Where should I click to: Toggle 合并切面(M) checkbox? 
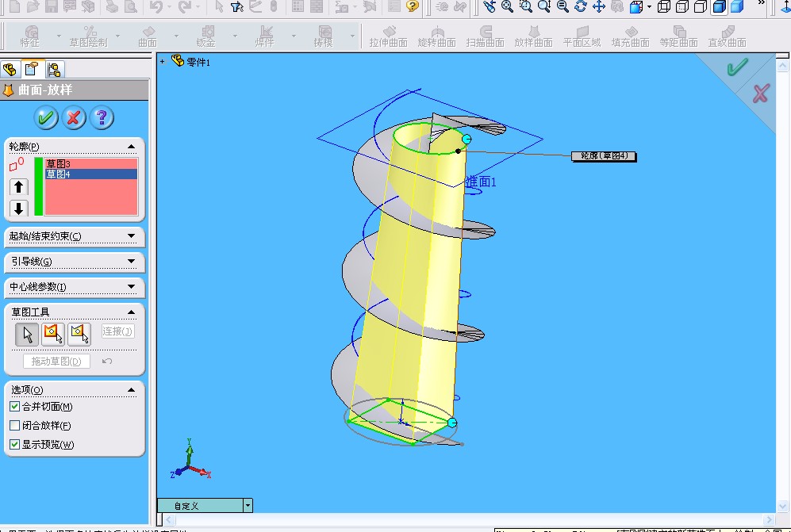click(14, 407)
